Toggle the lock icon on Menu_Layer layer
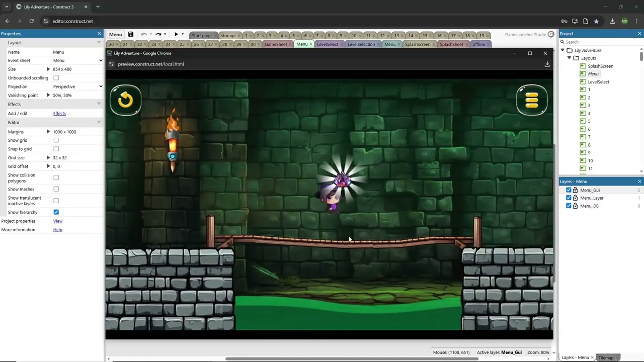The image size is (644, 362). (575, 198)
